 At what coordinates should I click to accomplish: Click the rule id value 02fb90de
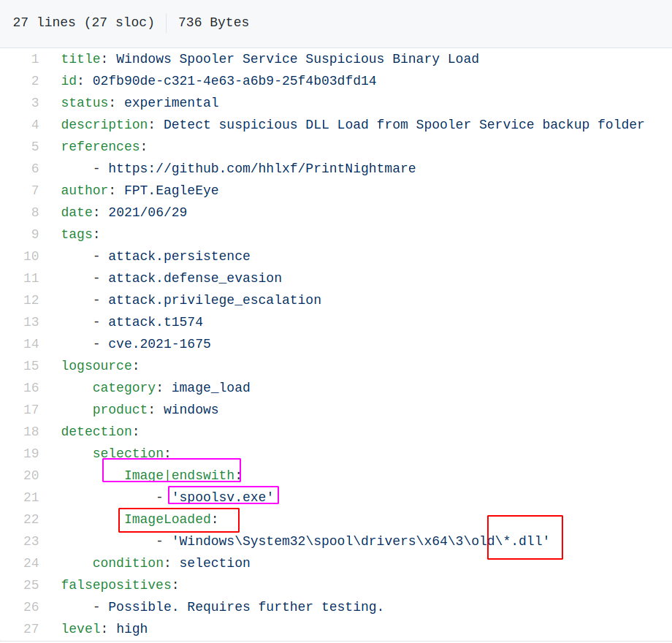click(234, 81)
